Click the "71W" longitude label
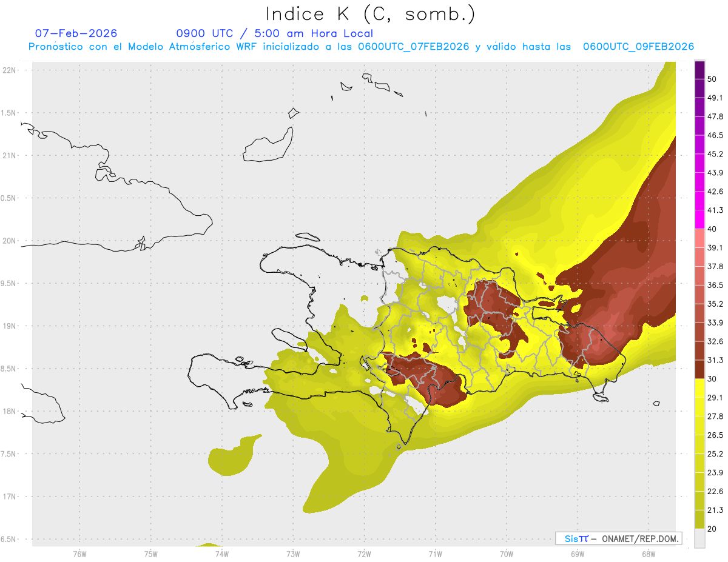This screenshot has height=562, width=728. (435, 554)
